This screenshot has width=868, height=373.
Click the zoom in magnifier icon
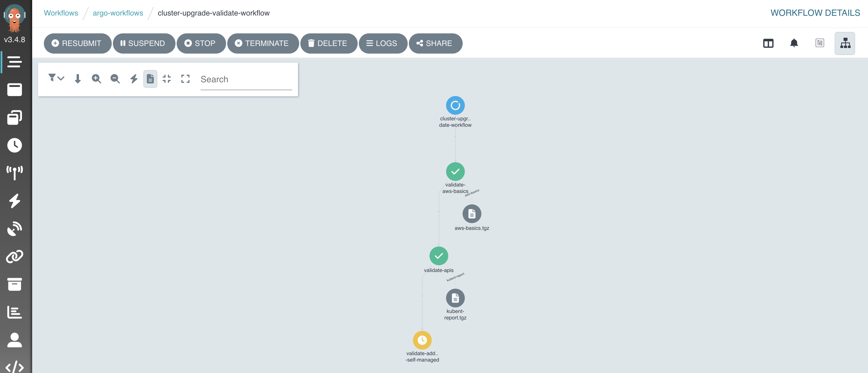point(96,79)
